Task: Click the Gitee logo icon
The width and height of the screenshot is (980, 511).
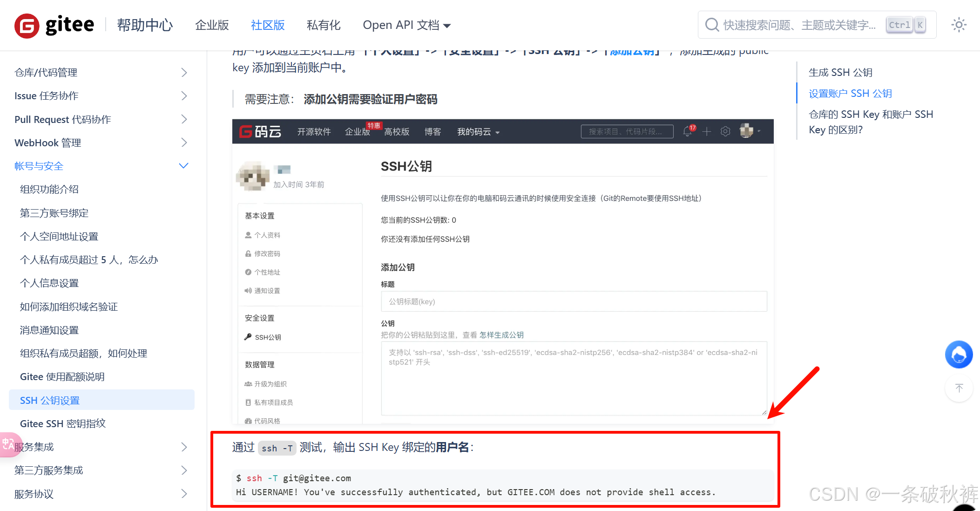Action: (27, 26)
